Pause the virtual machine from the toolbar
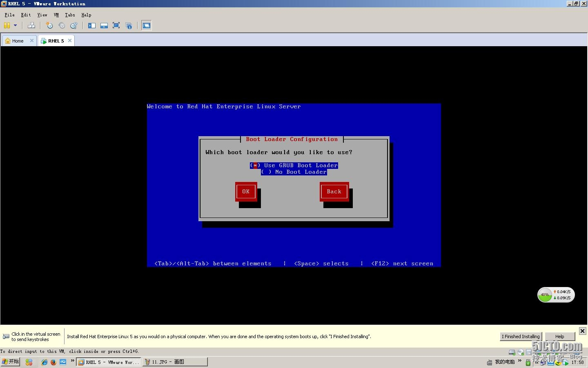 point(7,25)
